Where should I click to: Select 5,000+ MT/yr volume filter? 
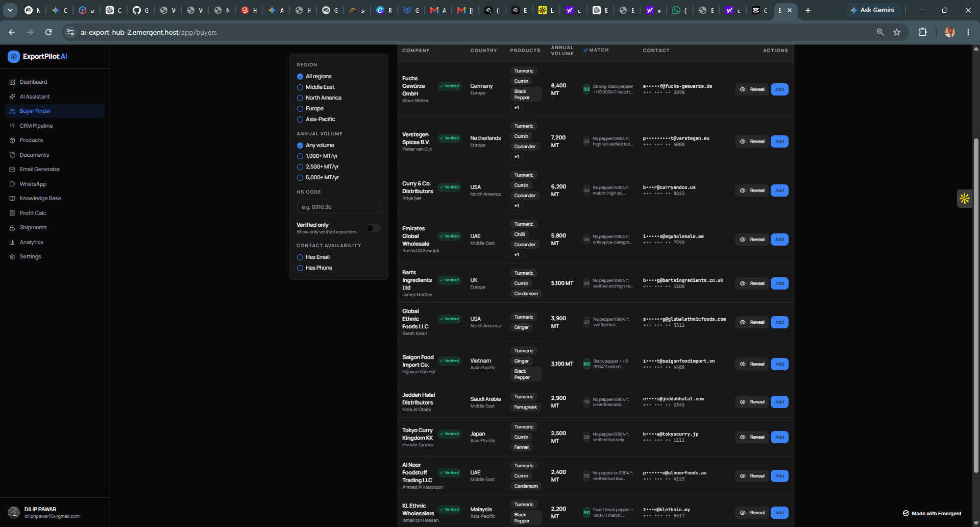tap(300, 178)
